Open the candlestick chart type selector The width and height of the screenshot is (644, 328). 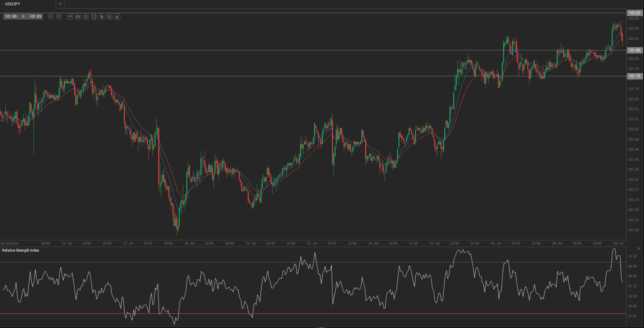click(78, 17)
